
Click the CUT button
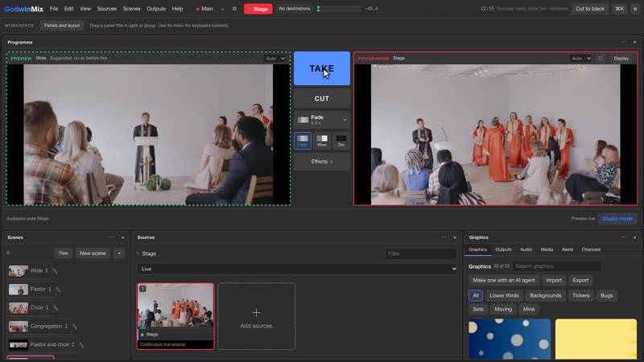click(x=322, y=98)
